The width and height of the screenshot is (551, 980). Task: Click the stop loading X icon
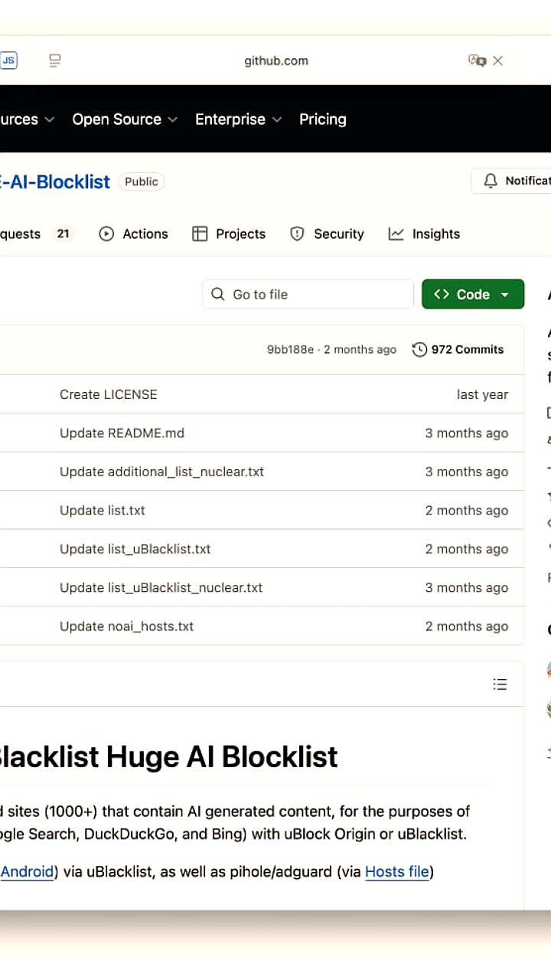498,60
